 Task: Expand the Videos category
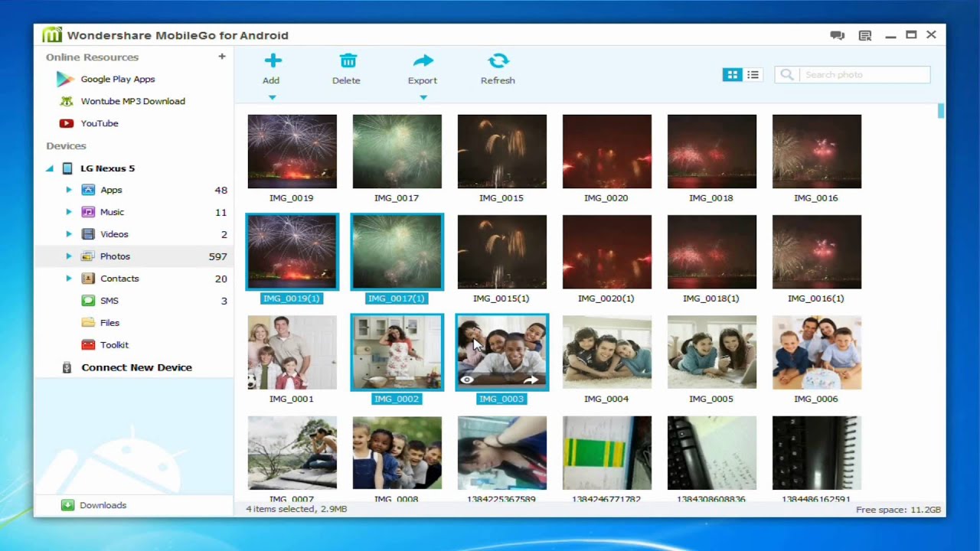69,234
